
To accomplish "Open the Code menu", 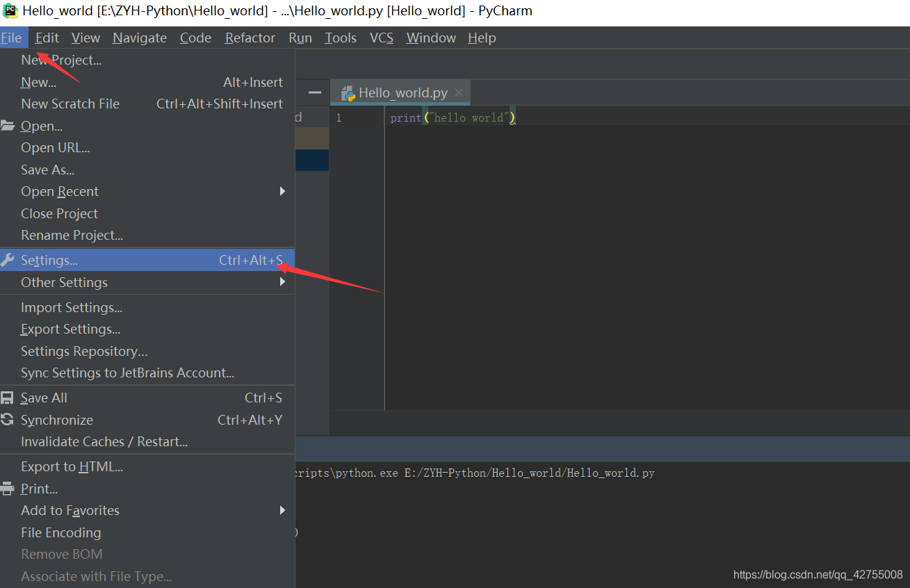I will coord(195,38).
